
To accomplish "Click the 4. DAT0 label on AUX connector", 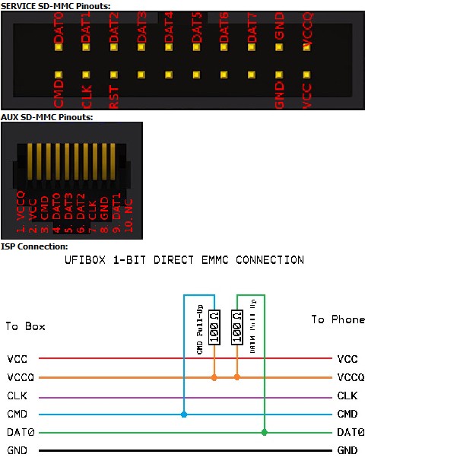I will (56, 213).
